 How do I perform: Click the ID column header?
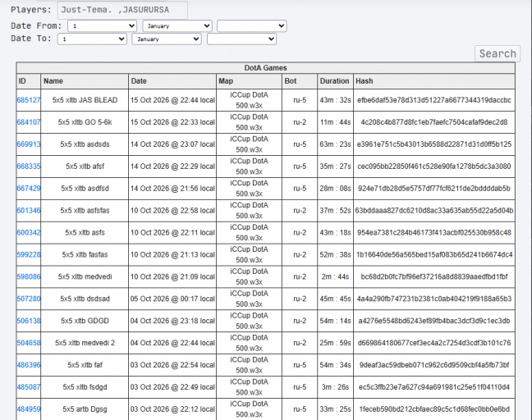[29, 81]
